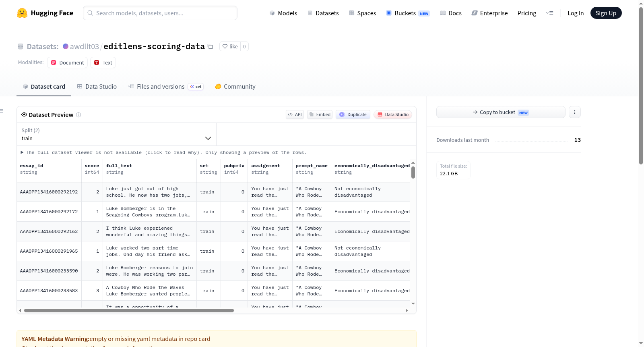Click the Hugging Face logo icon
Screen dimensions: 644x347
(x=22, y=13)
